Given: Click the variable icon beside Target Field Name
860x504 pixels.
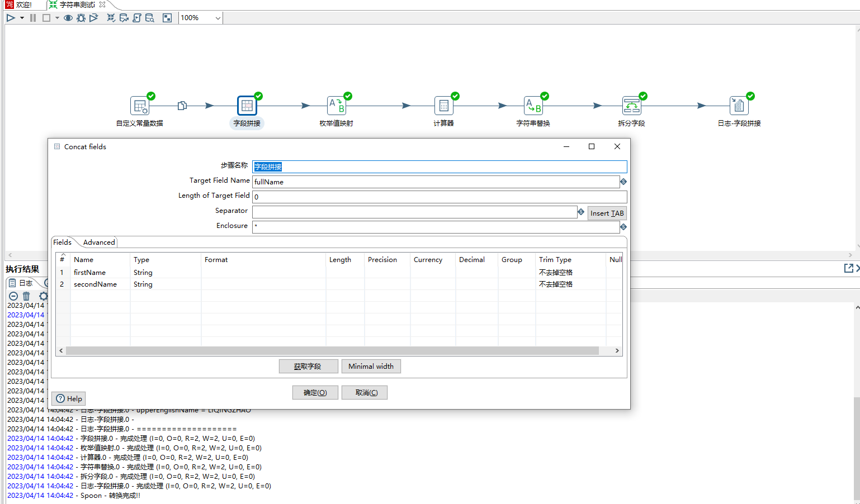Looking at the screenshot, I should (623, 182).
